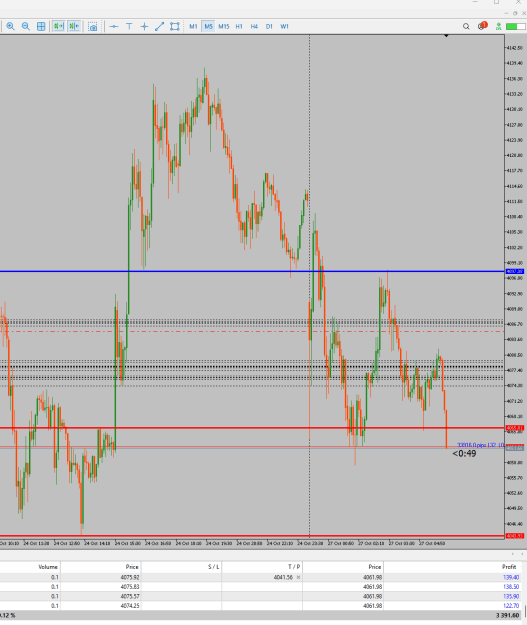
Task: Zoom in on the chart
Action: click(10, 27)
